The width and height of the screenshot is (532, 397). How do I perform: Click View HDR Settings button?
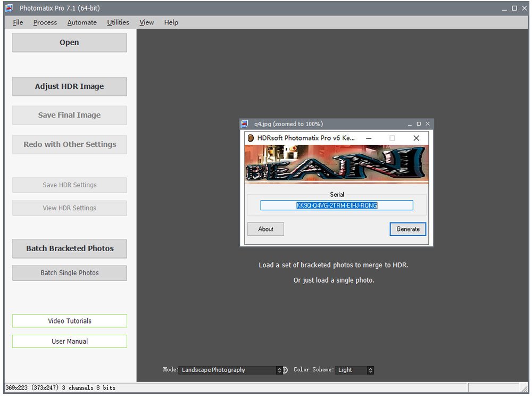(70, 208)
